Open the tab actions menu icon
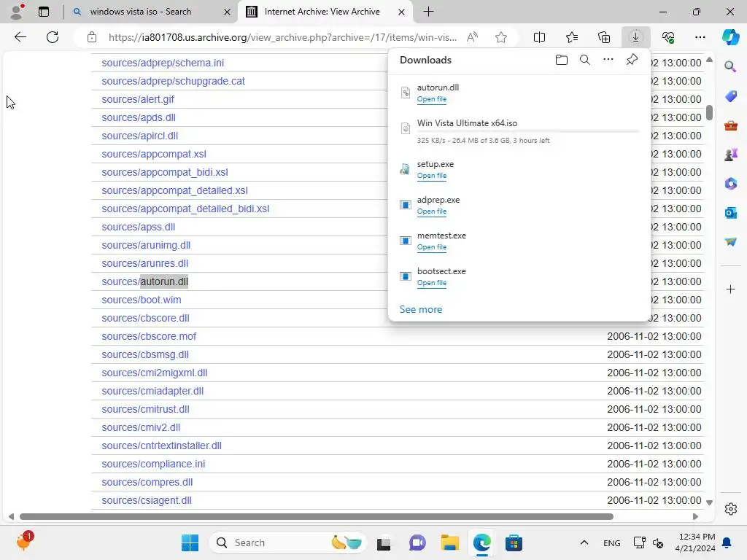The height and width of the screenshot is (560, 747). (x=43, y=12)
